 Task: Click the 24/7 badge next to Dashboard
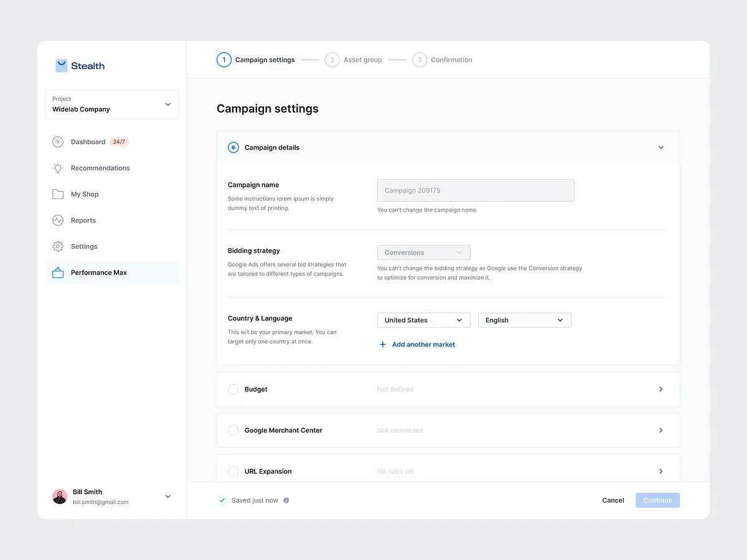point(119,141)
